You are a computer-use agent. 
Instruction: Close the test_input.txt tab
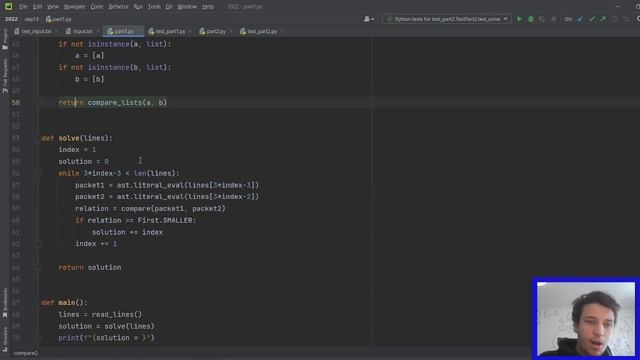tap(56, 31)
